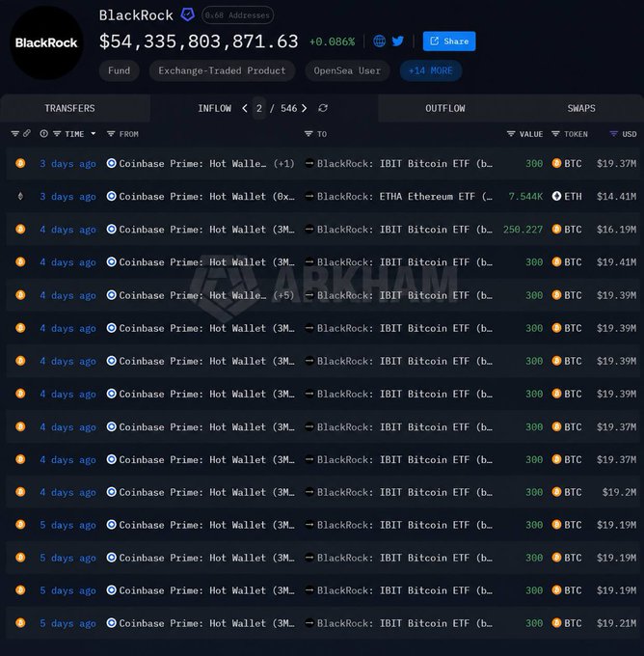Click the 250.227 BTC value

523,230
